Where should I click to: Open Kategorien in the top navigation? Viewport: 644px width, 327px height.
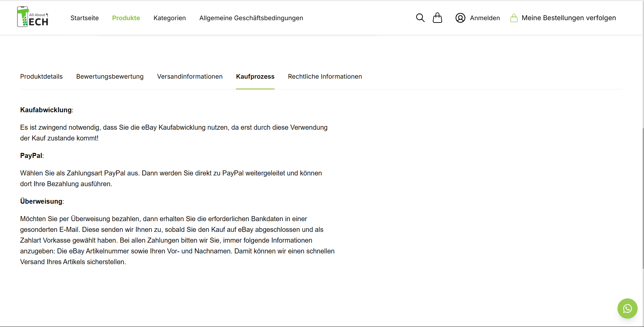(169, 18)
